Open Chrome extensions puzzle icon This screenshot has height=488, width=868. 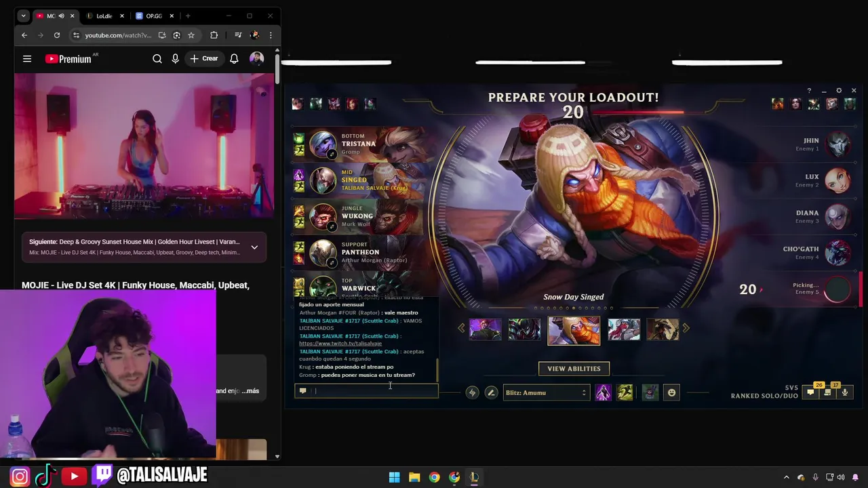click(x=214, y=35)
